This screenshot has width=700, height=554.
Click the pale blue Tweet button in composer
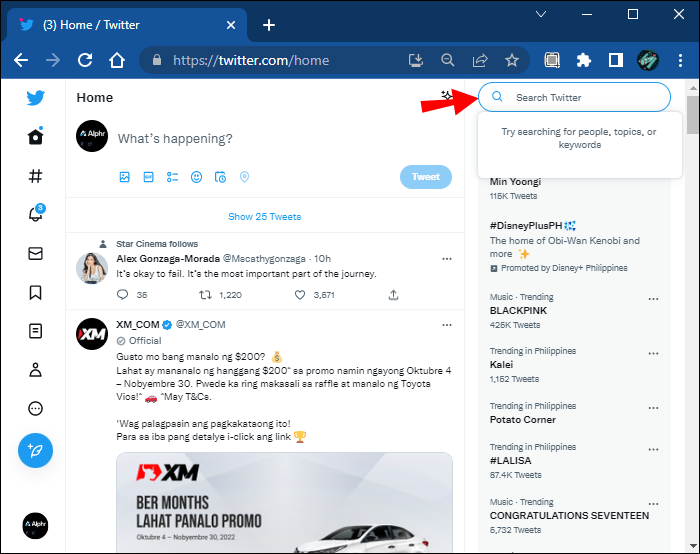click(426, 177)
